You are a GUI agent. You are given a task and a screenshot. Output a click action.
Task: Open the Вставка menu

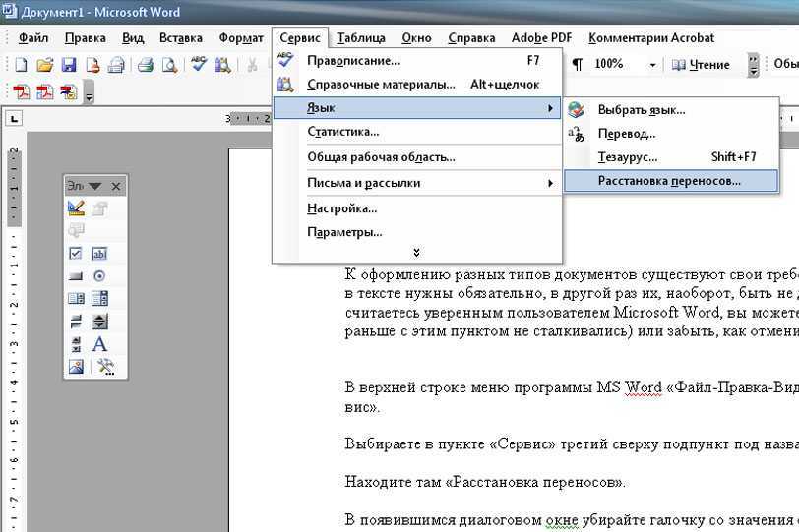click(180, 38)
